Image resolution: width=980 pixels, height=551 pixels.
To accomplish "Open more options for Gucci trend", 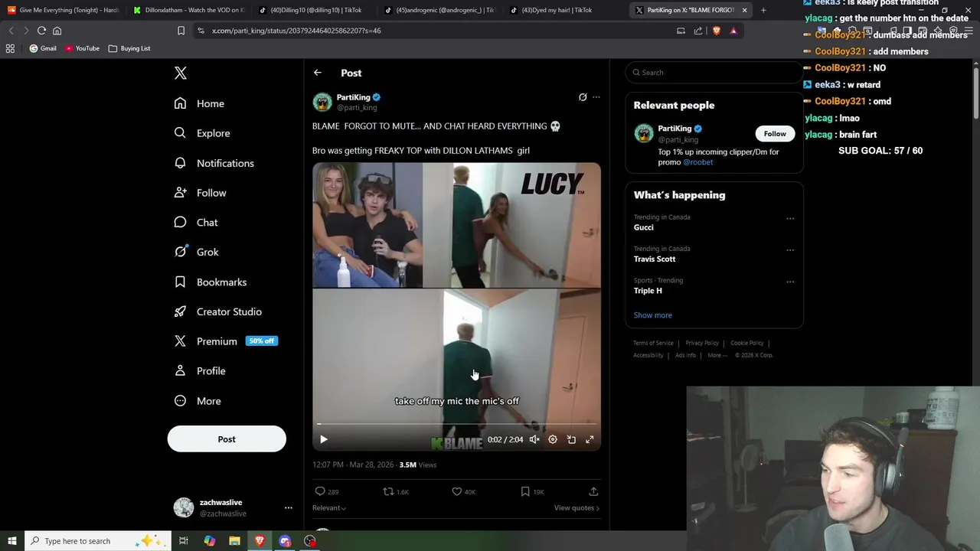I will point(790,218).
